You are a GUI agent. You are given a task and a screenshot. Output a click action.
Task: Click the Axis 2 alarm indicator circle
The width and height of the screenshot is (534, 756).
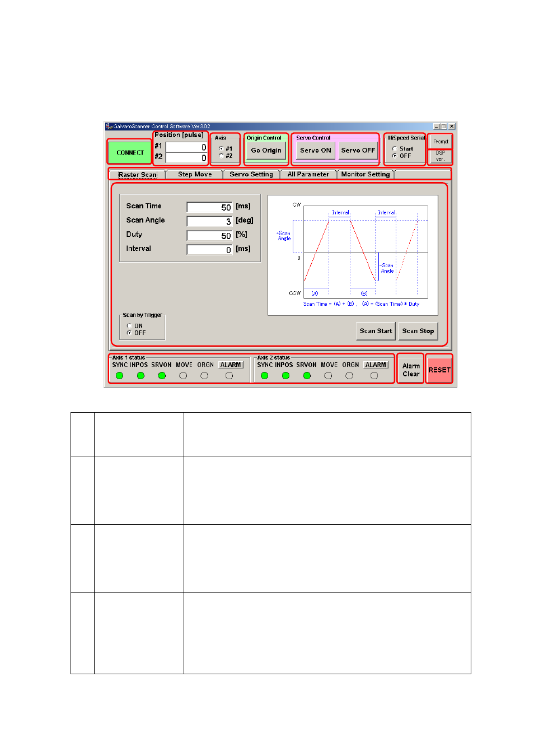[x=374, y=376]
